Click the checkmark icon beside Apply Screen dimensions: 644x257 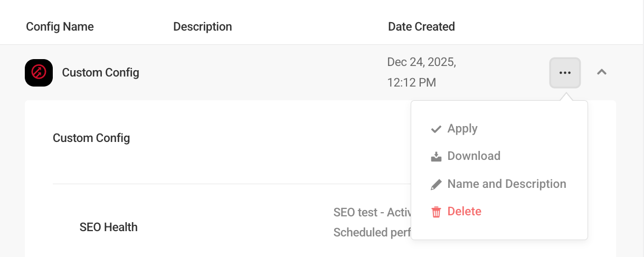pyautogui.click(x=436, y=129)
